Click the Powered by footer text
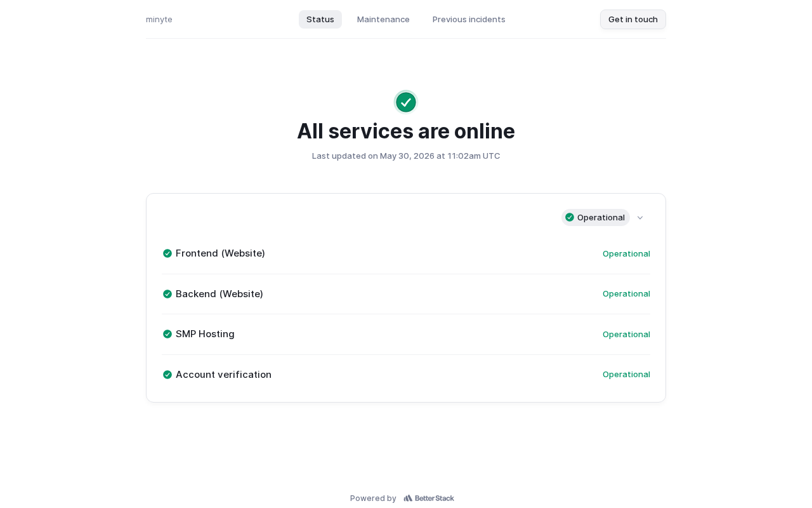 pos(373,498)
